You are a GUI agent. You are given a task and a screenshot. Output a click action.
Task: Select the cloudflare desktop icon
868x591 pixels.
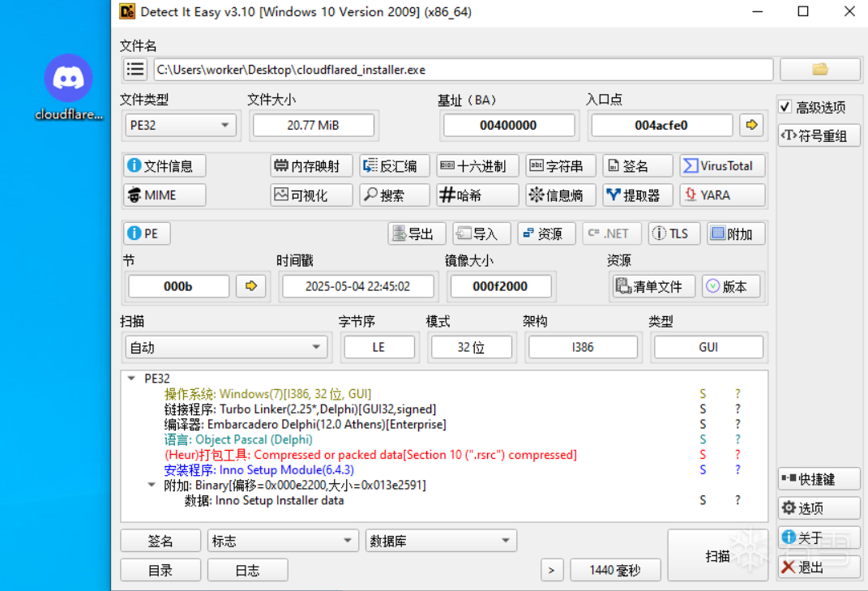[69, 88]
